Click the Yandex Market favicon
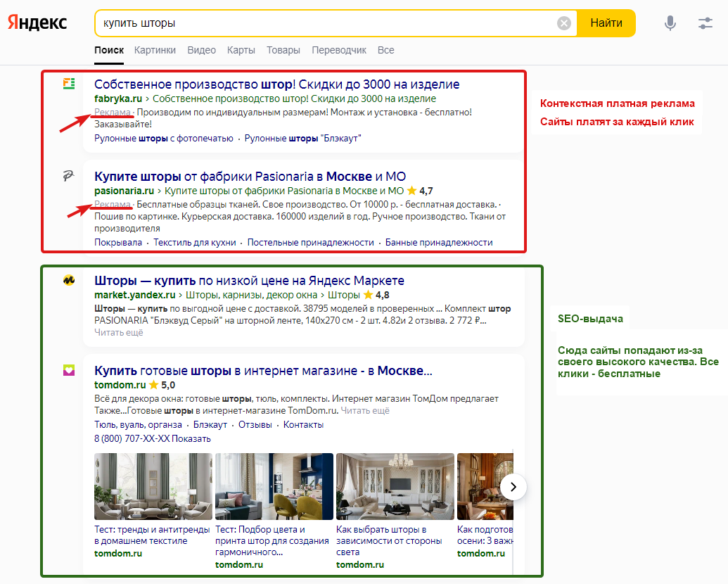 [70, 280]
